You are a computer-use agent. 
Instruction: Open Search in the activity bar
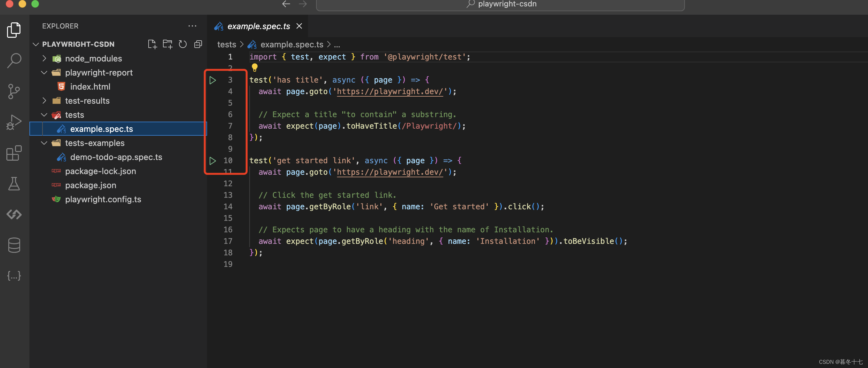point(14,61)
